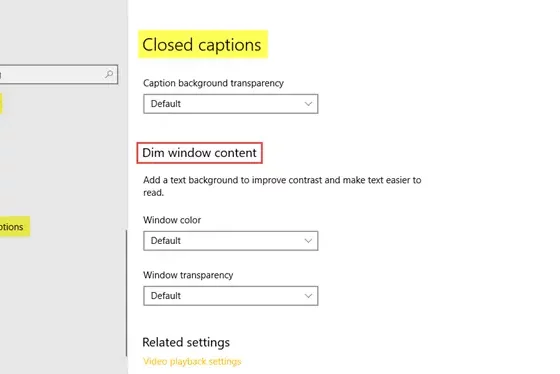Click the Window color label

tap(172, 220)
